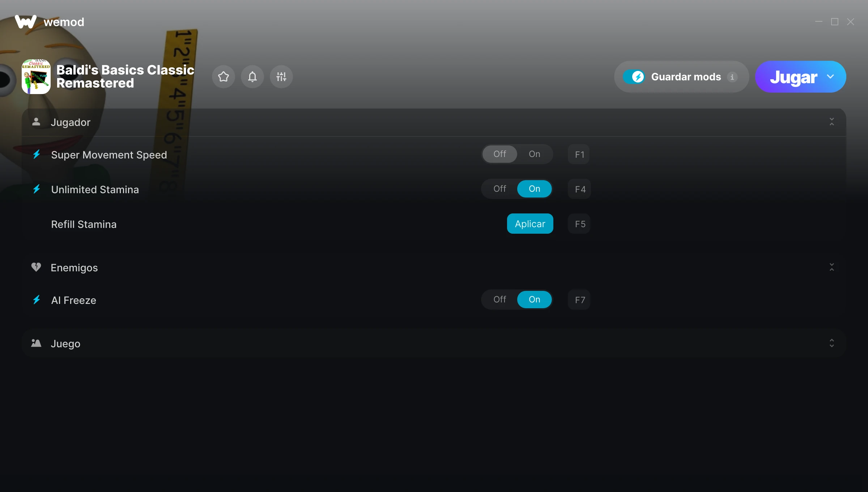Turn Off Unlimited Stamina
The height and width of the screenshot is (492, 868).
[500, 189]
